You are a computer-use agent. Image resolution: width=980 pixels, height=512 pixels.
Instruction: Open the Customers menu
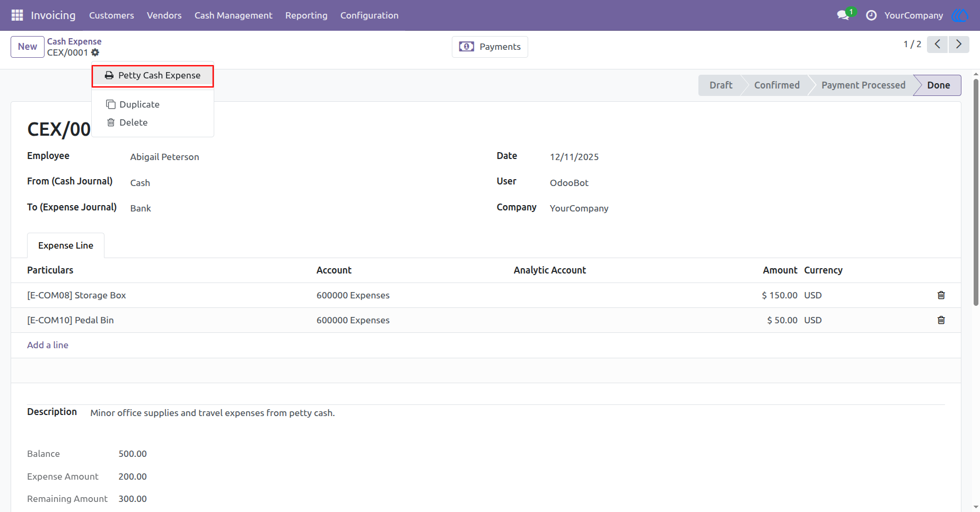[111, 15]
